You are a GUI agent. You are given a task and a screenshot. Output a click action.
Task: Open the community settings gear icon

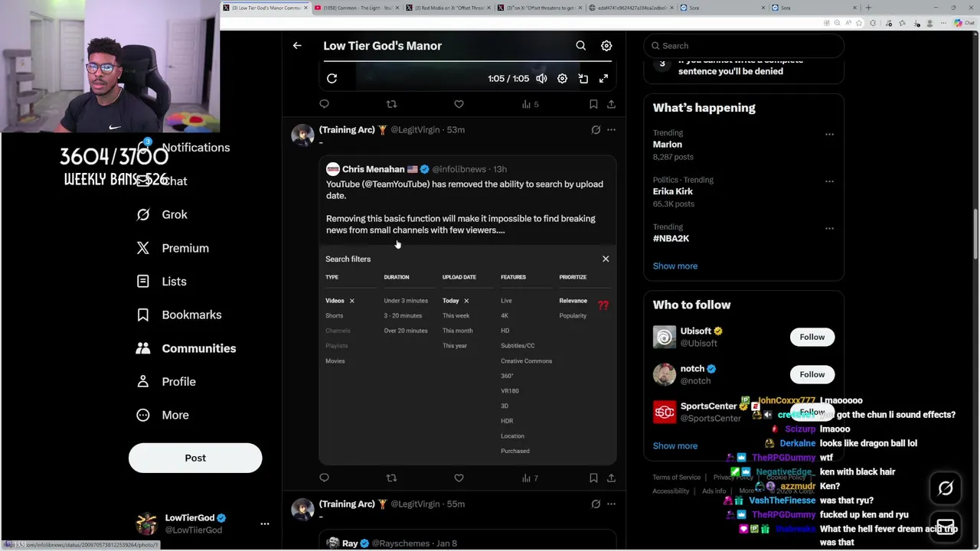[606, 46]
